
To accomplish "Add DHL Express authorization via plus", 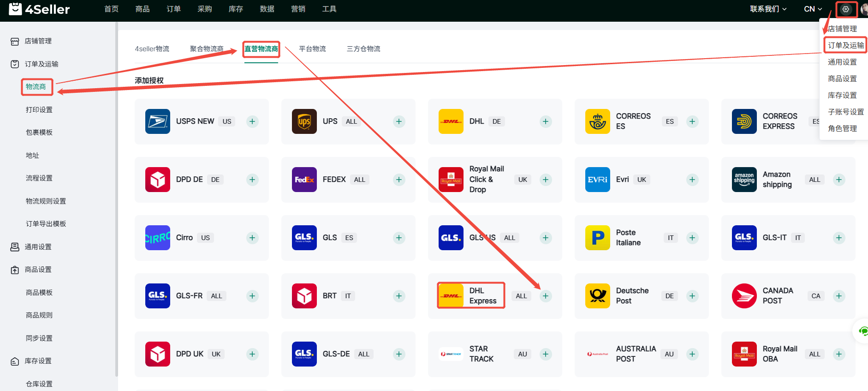I will coord(546,296).
